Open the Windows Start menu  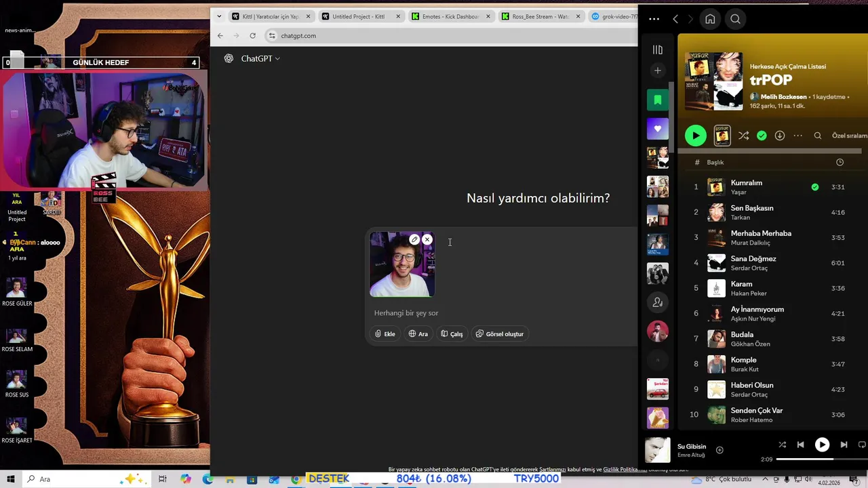pos(11,479)
